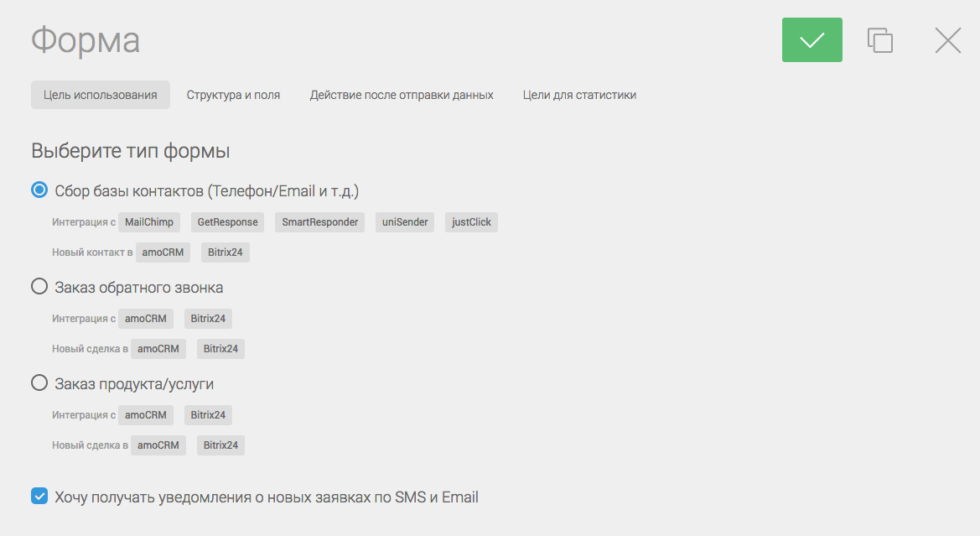Select 'Заказ обратного звонка' radio option
The image size is (980, 536).
pyautogui.click(x=39, y=287)
